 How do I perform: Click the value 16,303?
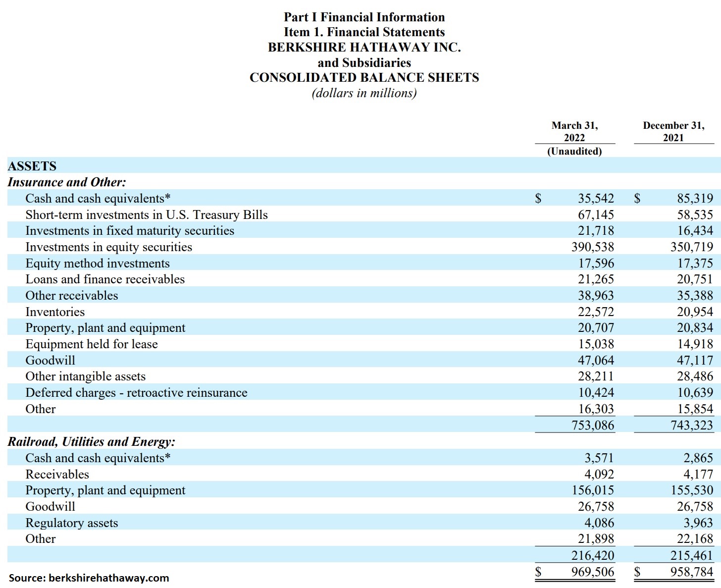[596, 409]
